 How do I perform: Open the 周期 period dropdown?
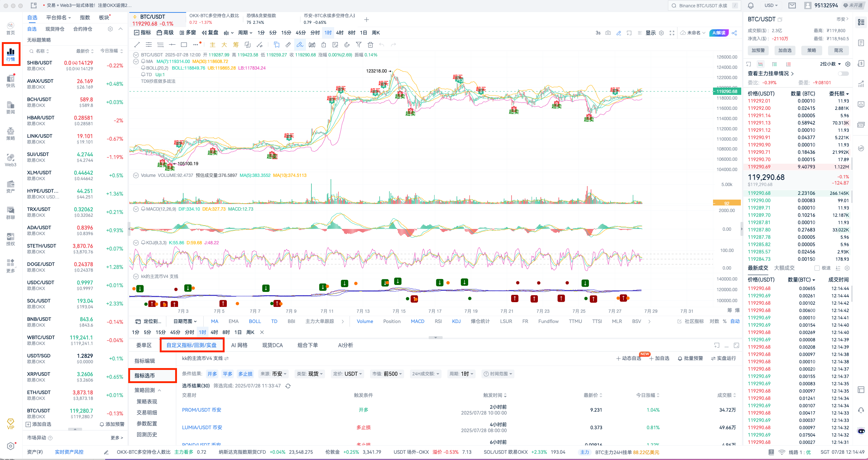pyautogui.click(x=245, y=33)
